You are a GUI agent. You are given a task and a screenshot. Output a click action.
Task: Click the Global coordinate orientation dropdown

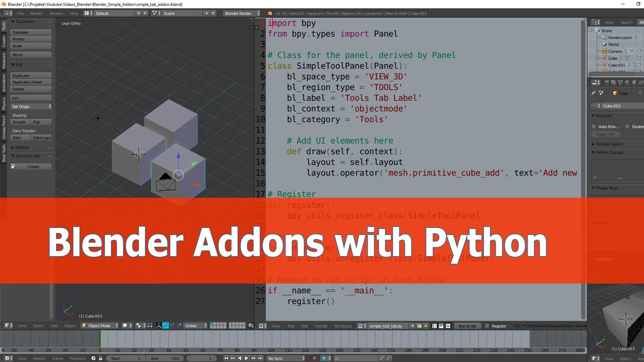coord(195,326)
